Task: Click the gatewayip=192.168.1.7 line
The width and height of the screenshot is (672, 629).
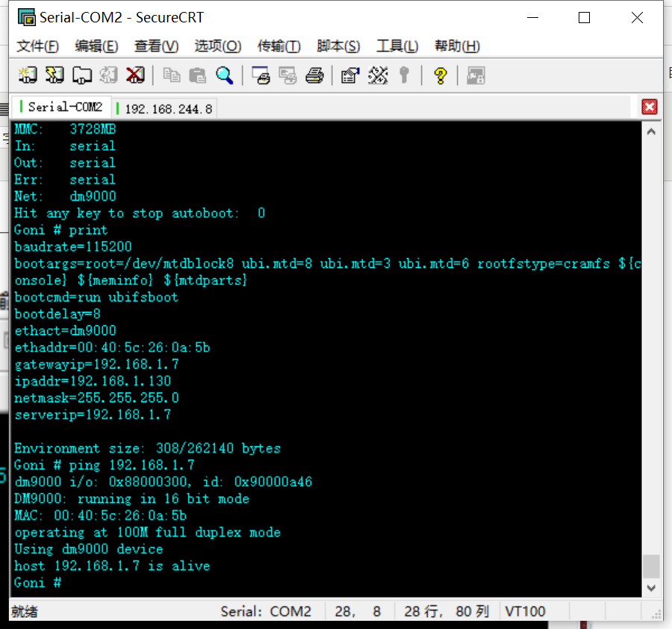Action: [x=96, y=364]
